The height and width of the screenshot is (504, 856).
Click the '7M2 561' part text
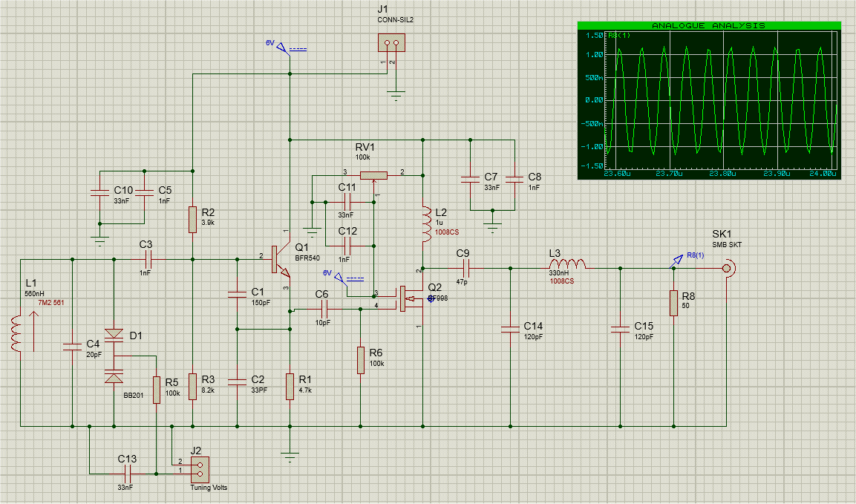(x=50, y=303)
